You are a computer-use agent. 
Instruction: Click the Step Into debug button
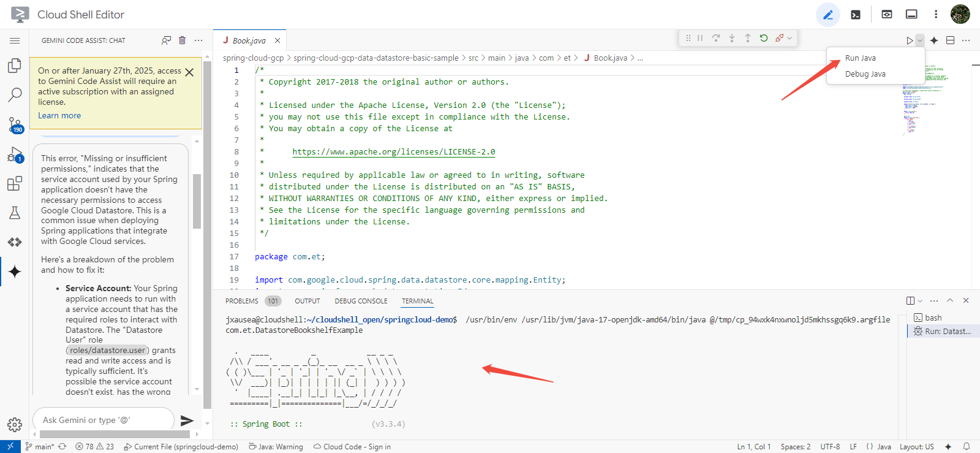(x=732, y=38)
